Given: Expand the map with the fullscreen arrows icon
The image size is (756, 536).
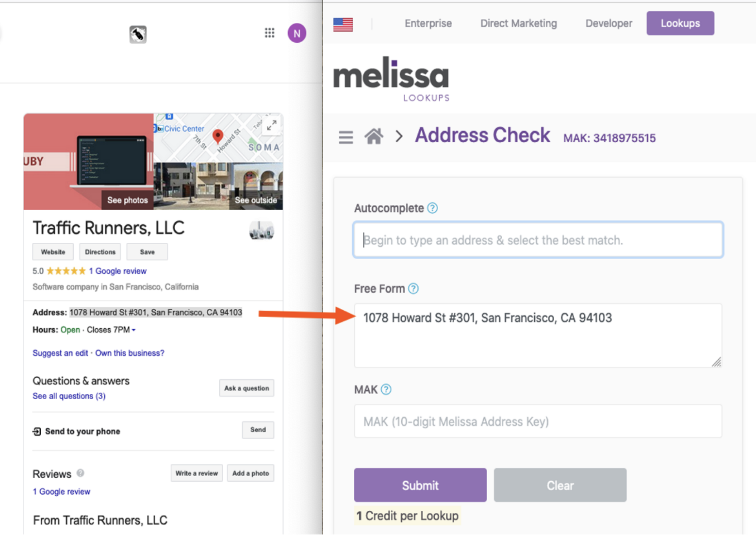Looking at the screenshot, I should point(271,125).
